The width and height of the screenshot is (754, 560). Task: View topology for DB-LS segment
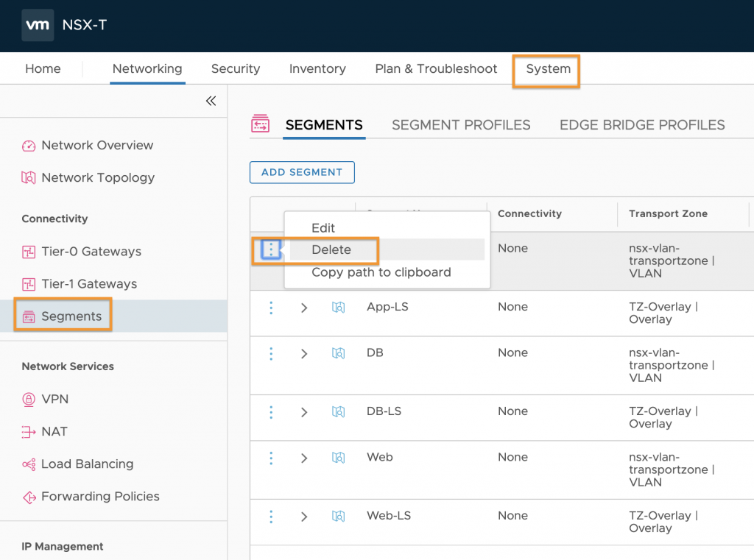point(339,412)
